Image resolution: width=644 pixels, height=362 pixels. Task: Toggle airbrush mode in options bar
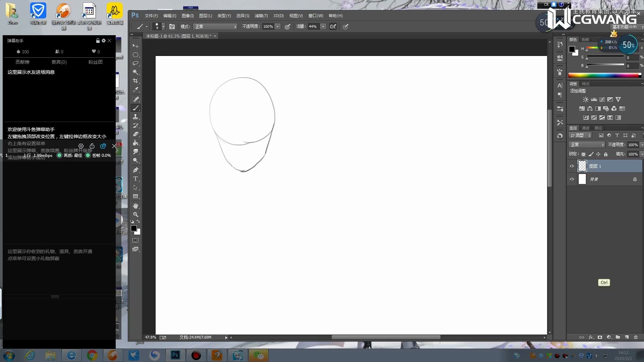tap(333, 26)
